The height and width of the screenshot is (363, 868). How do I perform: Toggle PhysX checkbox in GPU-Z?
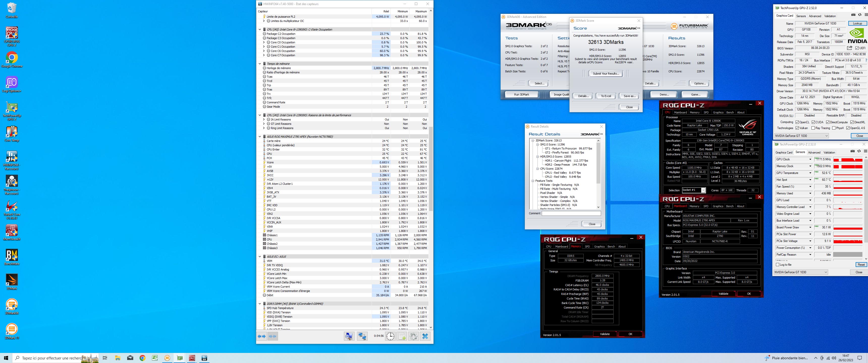point(834,128)
